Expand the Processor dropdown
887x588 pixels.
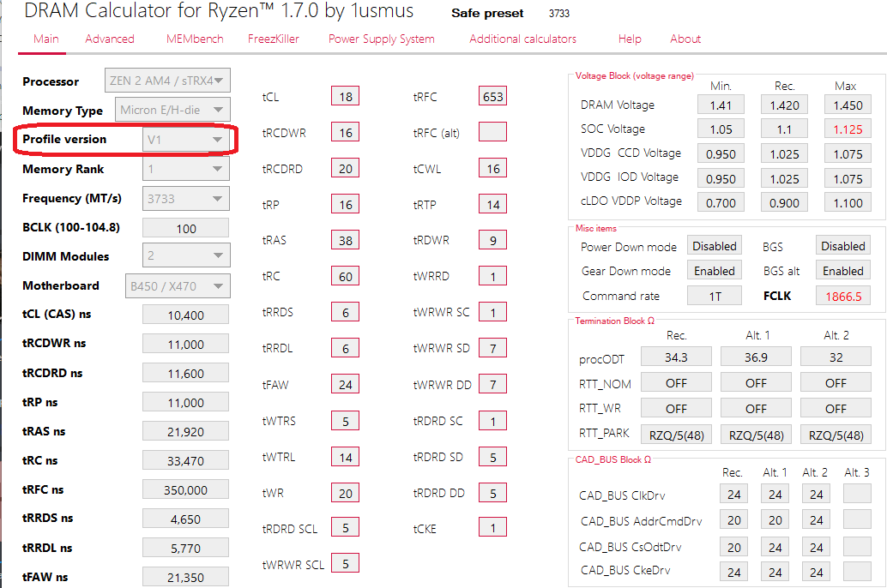point(167,81)
